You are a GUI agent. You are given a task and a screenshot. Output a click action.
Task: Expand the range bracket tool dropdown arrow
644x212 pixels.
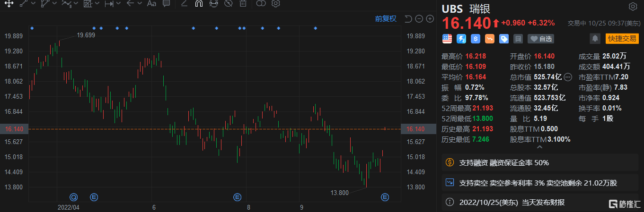pos(118,4)
